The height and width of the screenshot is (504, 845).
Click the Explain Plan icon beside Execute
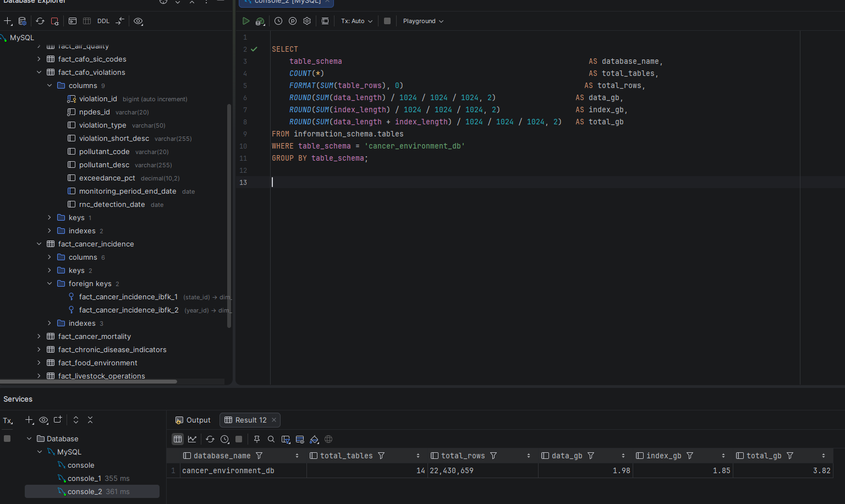tap(260, 21)
